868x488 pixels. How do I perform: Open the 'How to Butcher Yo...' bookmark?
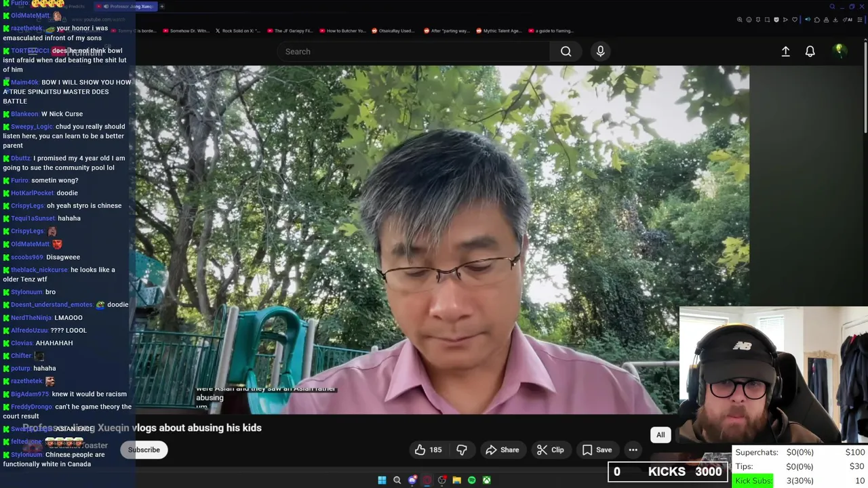[342, 30]
